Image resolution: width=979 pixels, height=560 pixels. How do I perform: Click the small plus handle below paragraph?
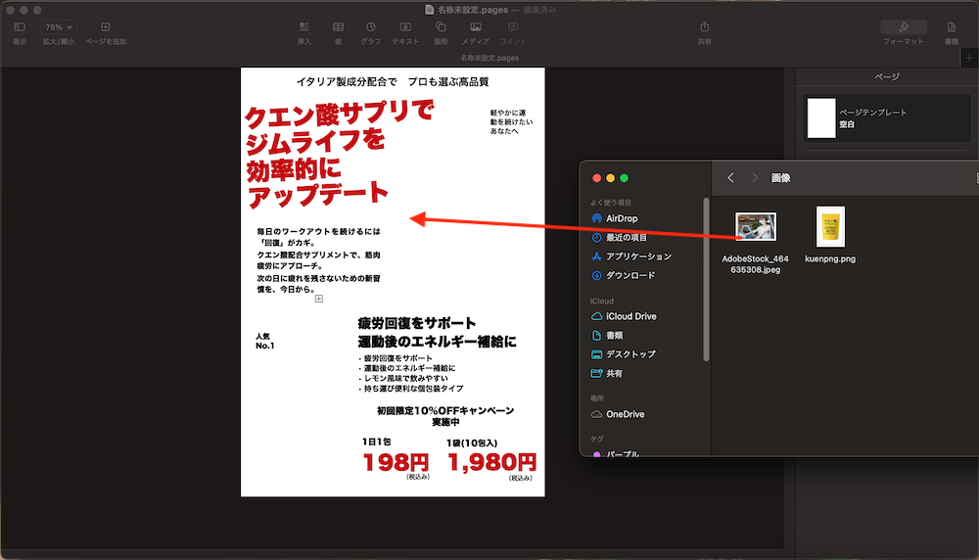319,299
